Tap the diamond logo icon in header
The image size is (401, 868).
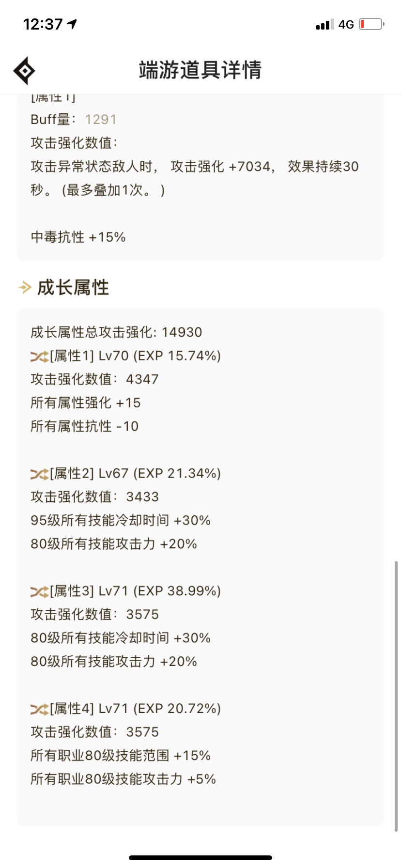24,71
